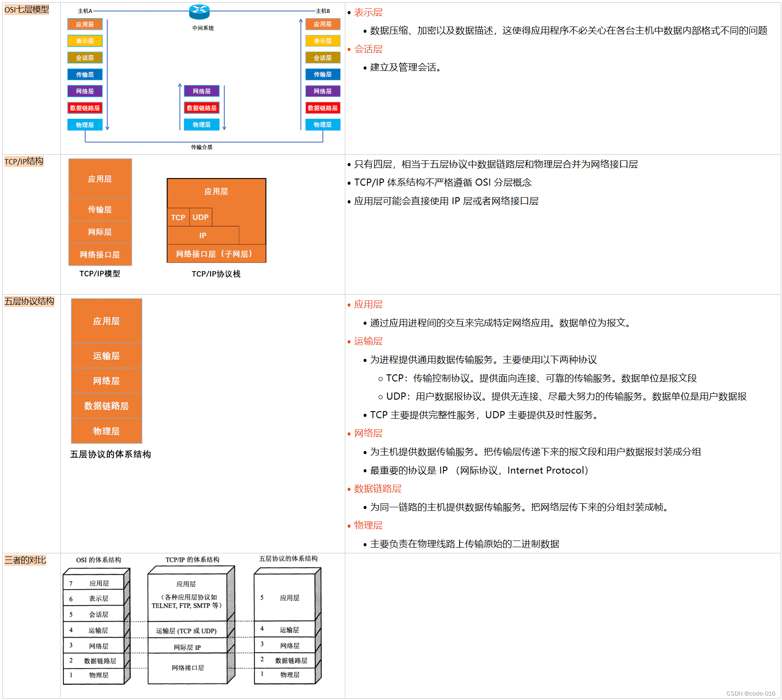Click the orange 运输层 heading in notes

tap(368, 341)
